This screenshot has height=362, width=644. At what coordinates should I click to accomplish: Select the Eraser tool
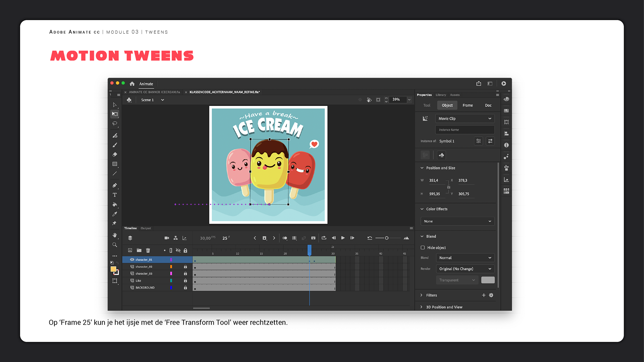(x=115, y=155)
